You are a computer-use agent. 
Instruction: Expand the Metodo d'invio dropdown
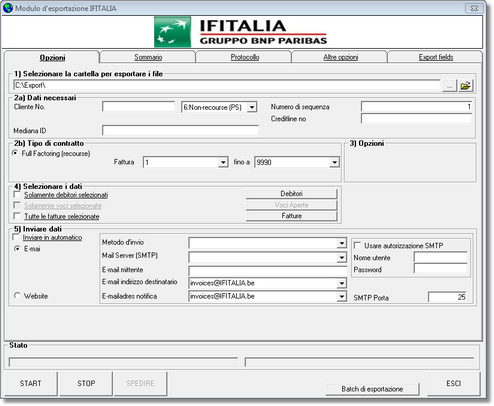(x=341, y=243)
